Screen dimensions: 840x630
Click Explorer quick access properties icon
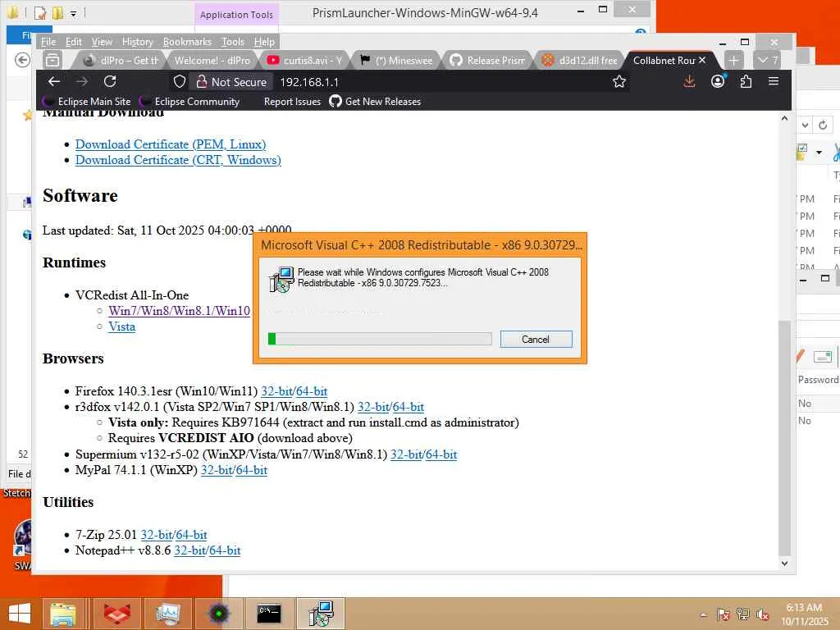click(x=40, y=12)
